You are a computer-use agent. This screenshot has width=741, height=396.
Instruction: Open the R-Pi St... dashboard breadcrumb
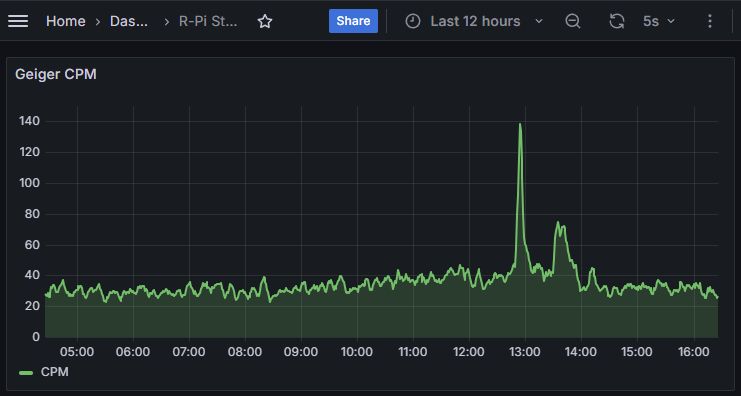[208, 21]
